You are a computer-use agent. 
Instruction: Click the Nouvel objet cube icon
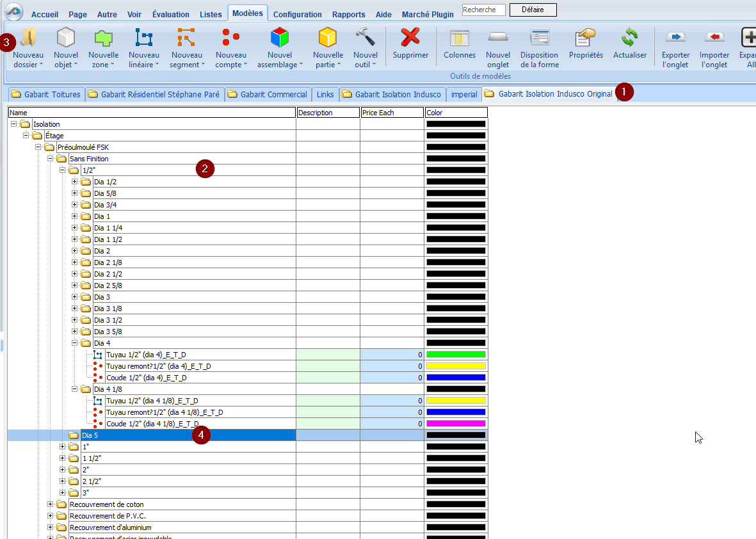click(x=66, y=38)
